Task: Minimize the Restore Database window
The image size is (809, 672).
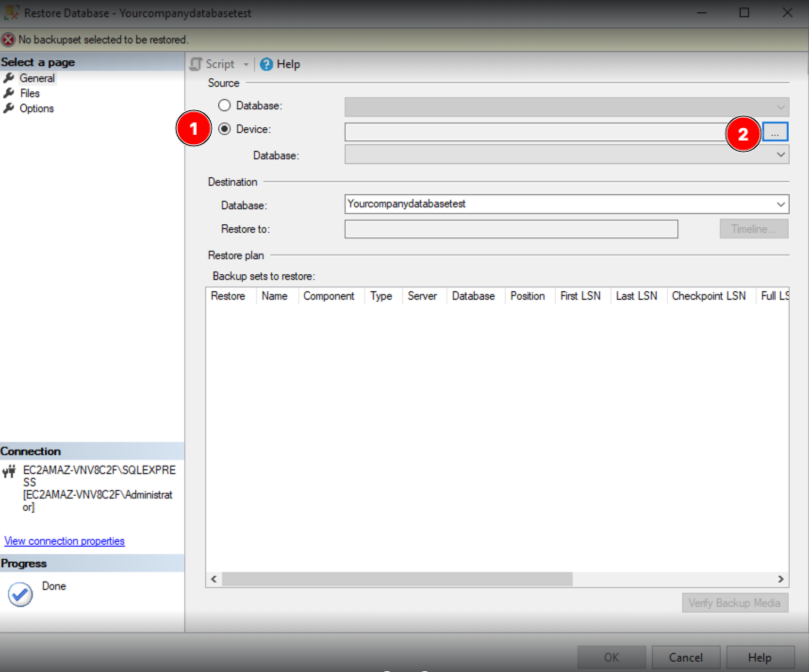Action: pyautogui.click(x=702, y=13)
